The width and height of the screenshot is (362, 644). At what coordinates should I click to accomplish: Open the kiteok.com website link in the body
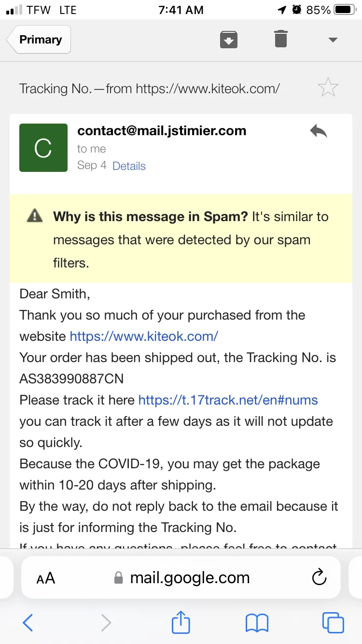[144, 336]
